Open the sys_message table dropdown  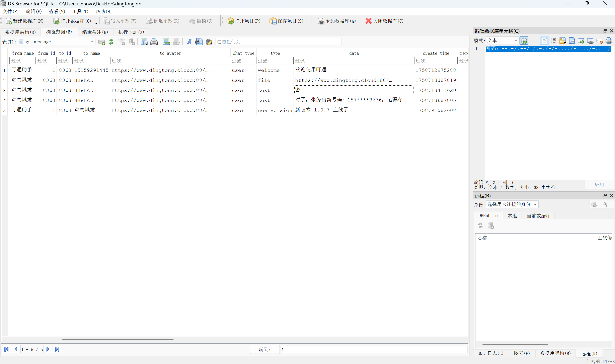pos(56,42)
